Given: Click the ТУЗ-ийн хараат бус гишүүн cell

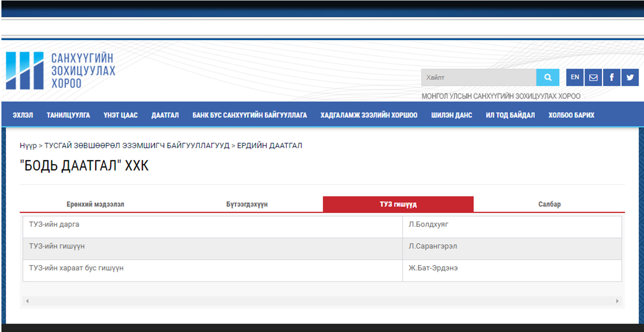Looking at the screenshot, I should [x=213, y=271].
